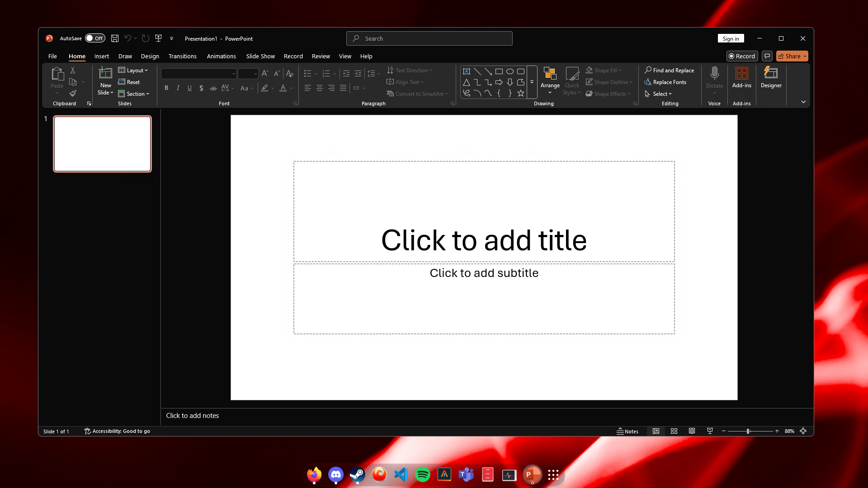Viewport: 868px width, 488px height.
Task: Switch to Slide Sorter view icon
Action: [x=674, y=431]
